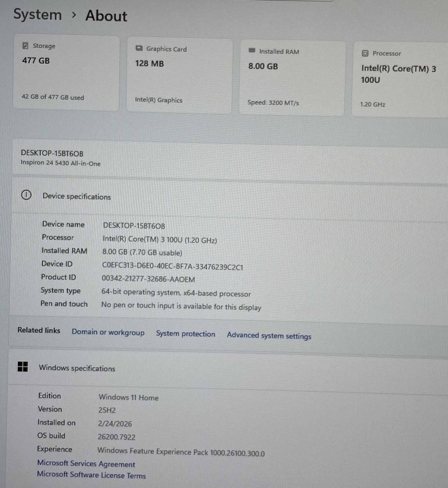
Task: Open the Storage 477 GB card
Action: [66, 73]
